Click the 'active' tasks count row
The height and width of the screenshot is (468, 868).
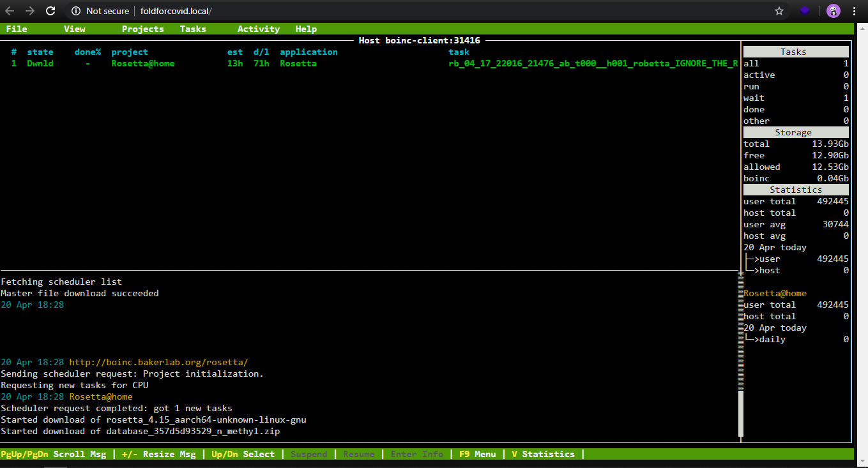click(796, 75)
